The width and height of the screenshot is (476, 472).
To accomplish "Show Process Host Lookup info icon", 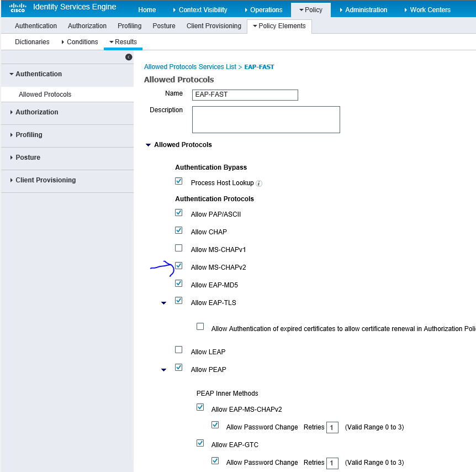I will pyautogui.click(x=259, y=183).
